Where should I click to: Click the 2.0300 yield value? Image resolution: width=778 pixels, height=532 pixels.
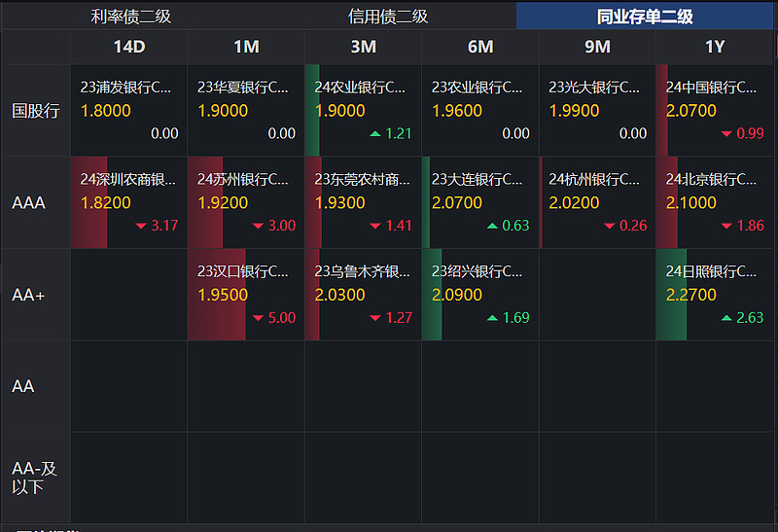339,296
